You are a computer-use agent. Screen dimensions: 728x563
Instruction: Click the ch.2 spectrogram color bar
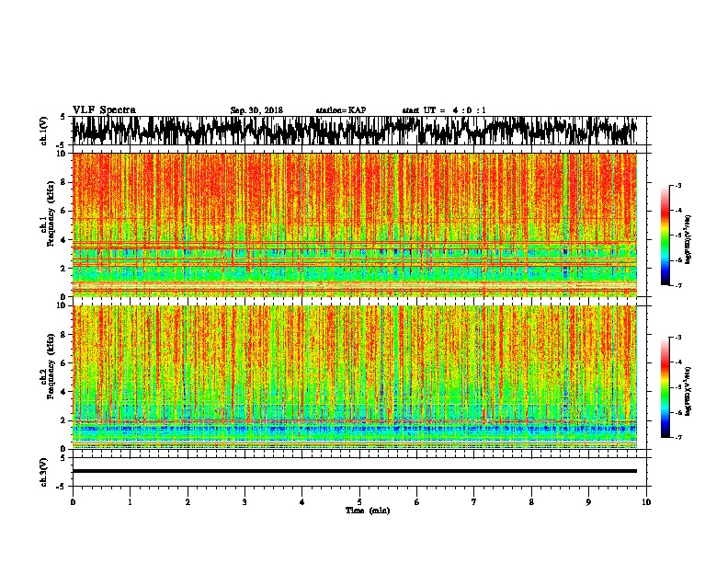click(665, 387)
